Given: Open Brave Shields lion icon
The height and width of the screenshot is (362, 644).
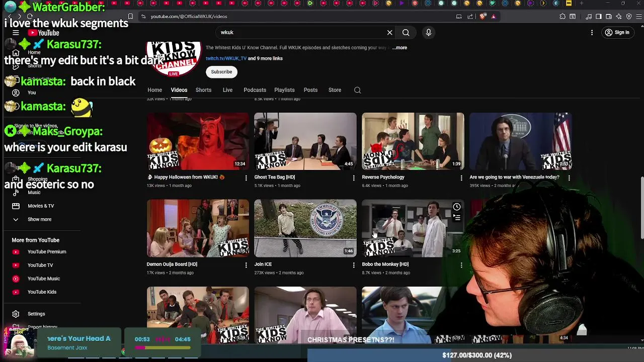Looking at the screenshot, I should pyautogui.click(x=483, y=17).
